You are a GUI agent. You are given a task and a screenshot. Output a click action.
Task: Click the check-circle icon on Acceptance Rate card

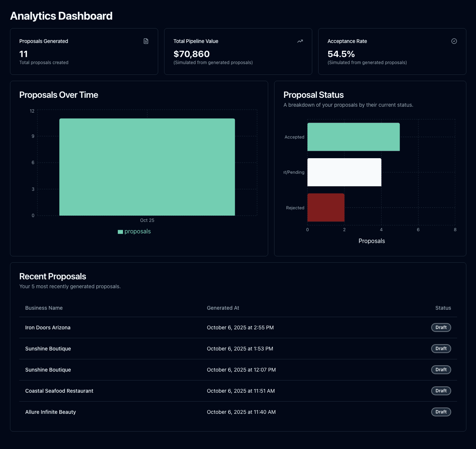pos(454,41)
